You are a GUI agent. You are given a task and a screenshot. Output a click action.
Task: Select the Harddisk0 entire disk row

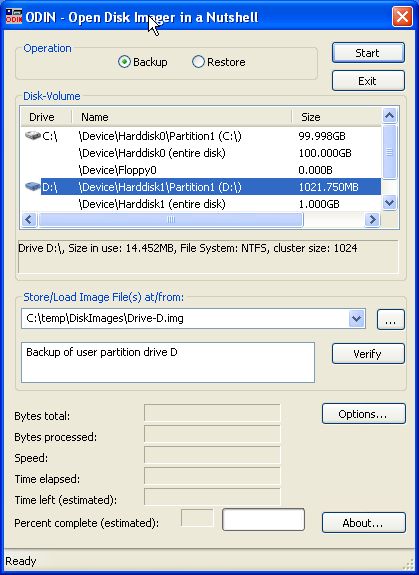(201, 153)
